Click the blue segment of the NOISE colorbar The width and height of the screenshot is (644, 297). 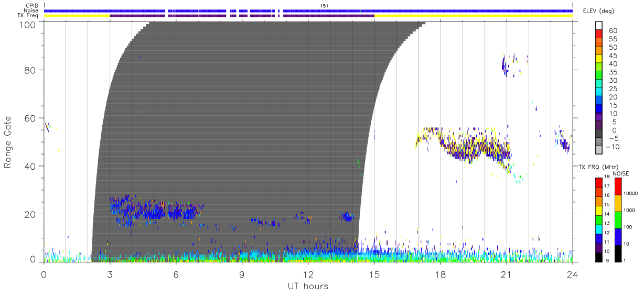pyautogui.click(x=617, y=237)
